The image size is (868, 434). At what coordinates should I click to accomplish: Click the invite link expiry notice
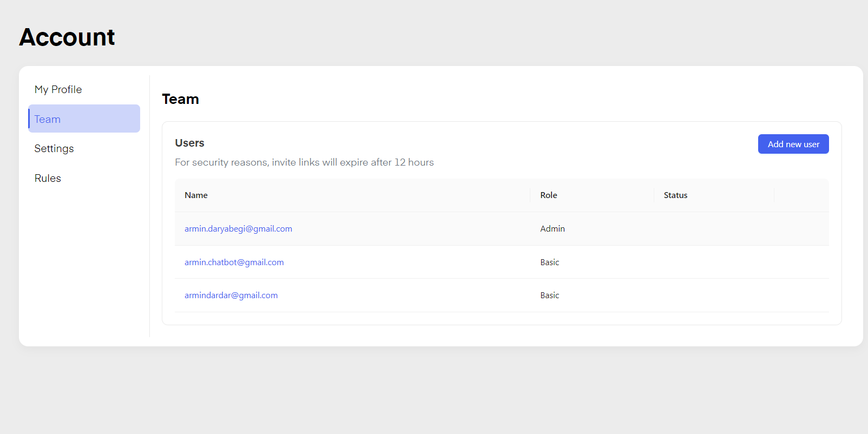point(304,162)
